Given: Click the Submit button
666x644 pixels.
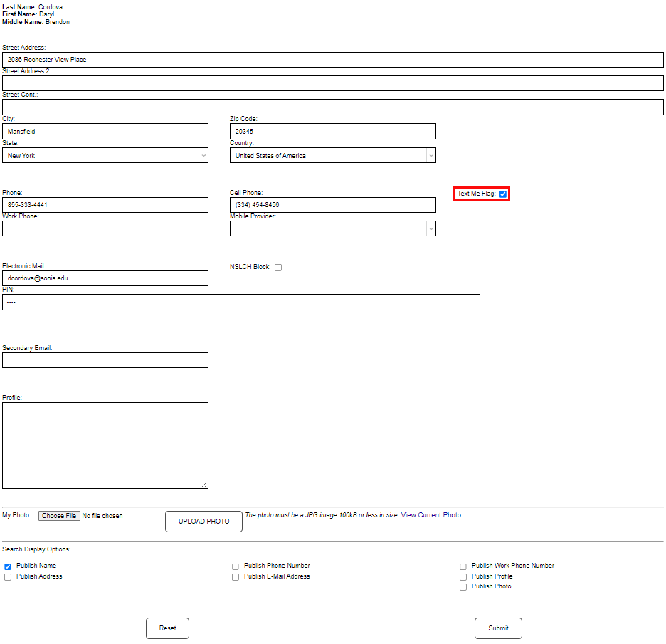Looking at the screenshot, I should point(498,628).
